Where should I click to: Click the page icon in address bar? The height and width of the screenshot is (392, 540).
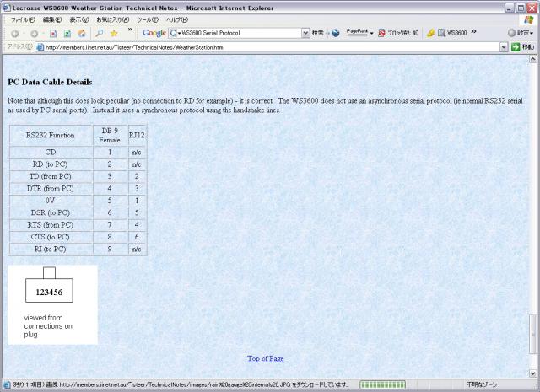click(x=40, y=47)
